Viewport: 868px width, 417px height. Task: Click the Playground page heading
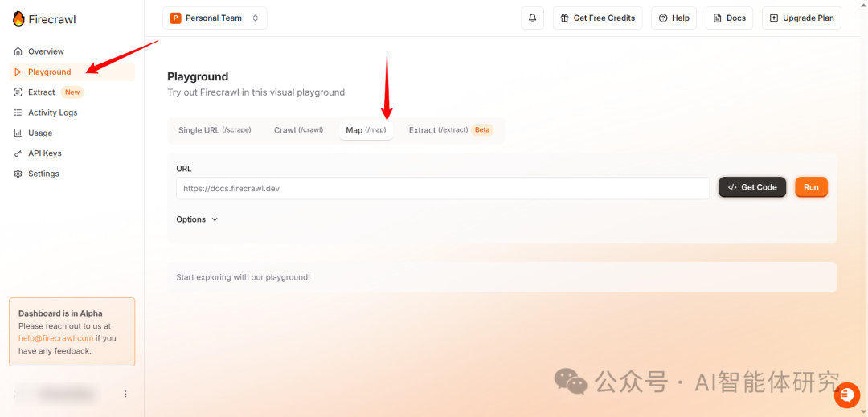tap(198, 77)
